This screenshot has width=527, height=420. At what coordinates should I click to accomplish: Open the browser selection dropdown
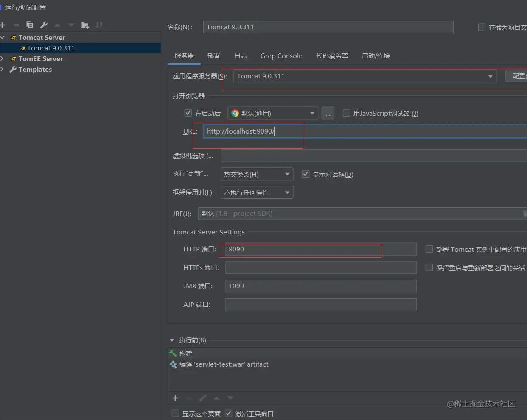[273, 113]
